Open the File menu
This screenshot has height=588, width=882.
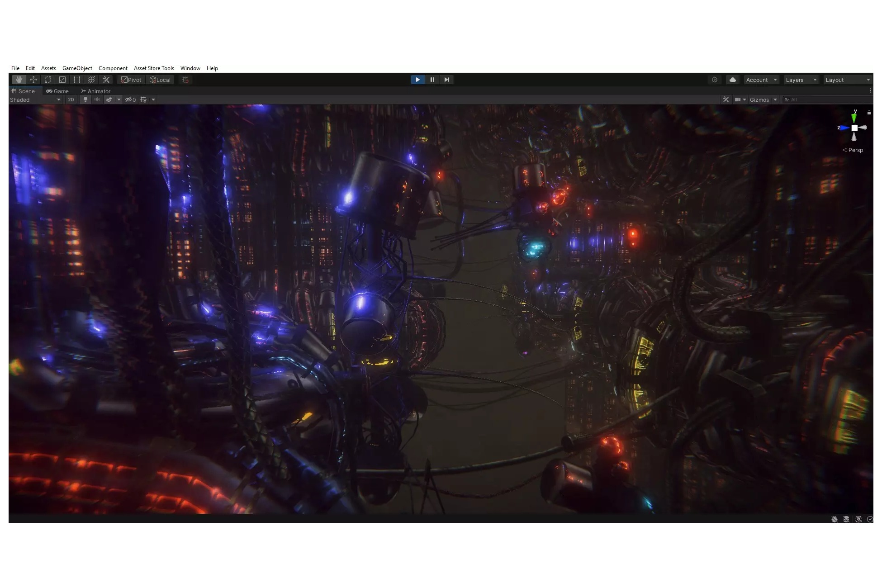(x=15, y=68)
